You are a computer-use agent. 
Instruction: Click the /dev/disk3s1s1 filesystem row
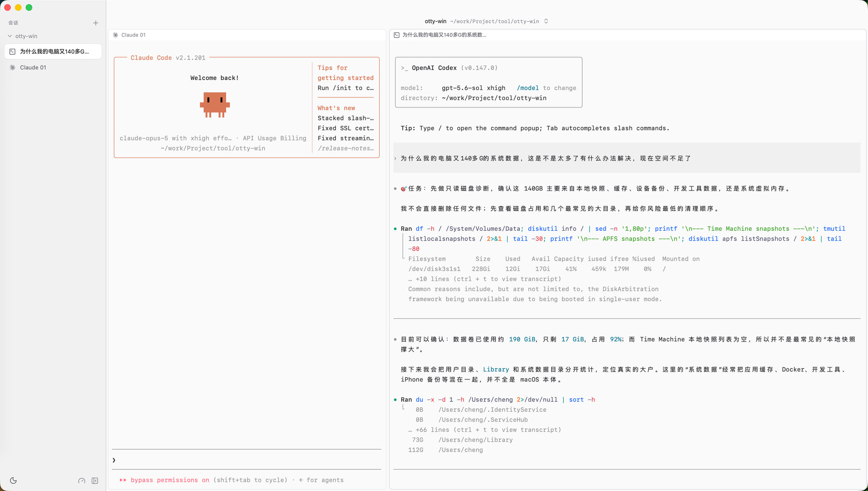[x=537, y=269]
